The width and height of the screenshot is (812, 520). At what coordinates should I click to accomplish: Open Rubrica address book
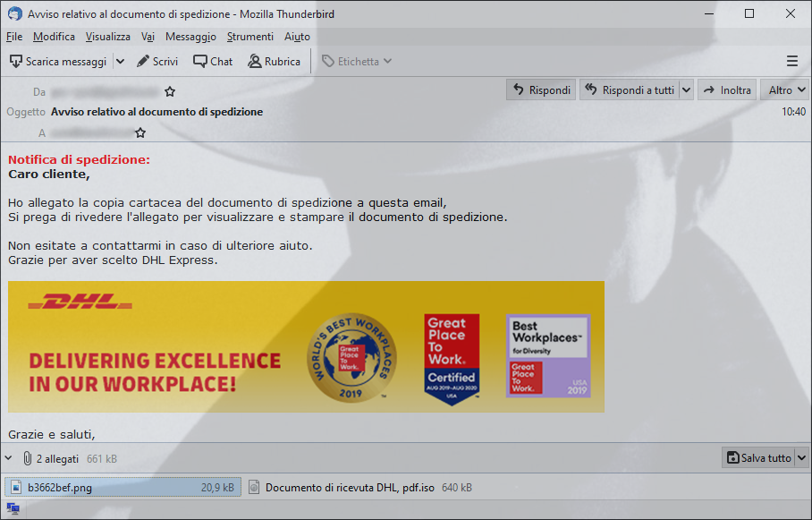[x=275, y=61]
